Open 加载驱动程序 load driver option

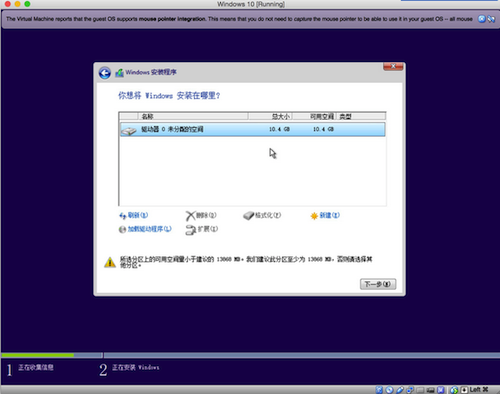pyautogui.click(x=145, y=229)
